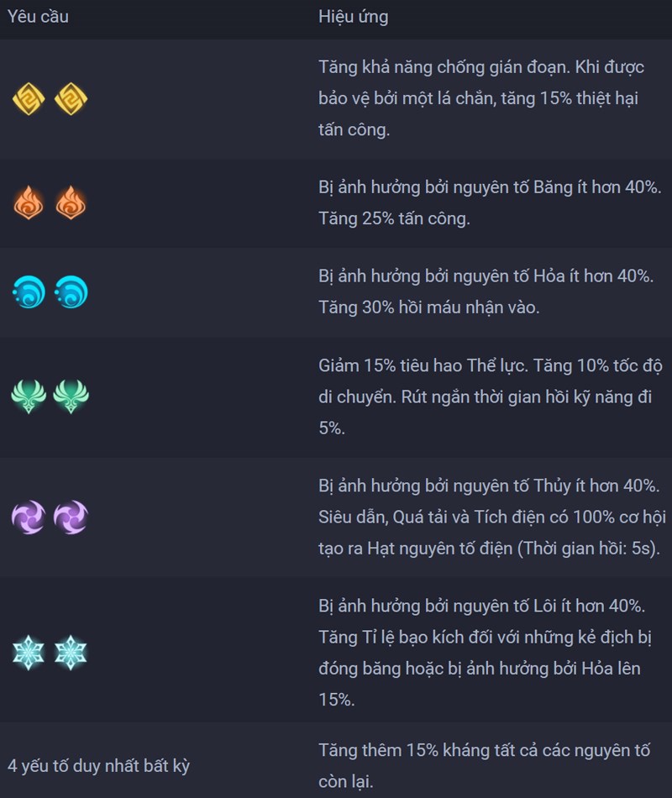
Task: Click the second Electro purple icon
Action: [x=71, y=517]
